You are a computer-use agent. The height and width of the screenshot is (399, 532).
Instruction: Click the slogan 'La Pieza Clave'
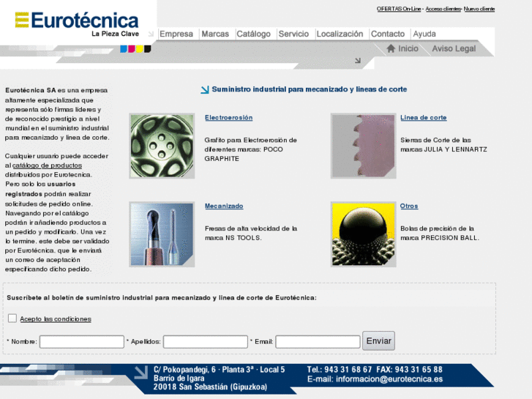(116, 34)
